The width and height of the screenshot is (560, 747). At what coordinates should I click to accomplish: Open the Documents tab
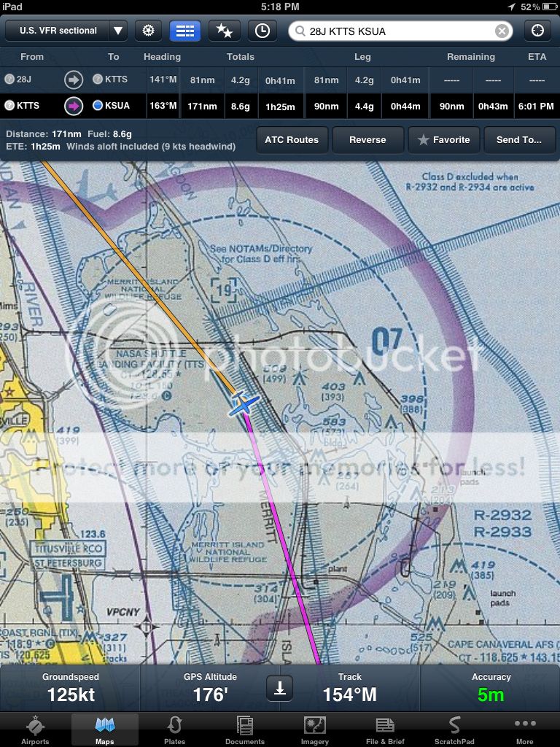245,729
